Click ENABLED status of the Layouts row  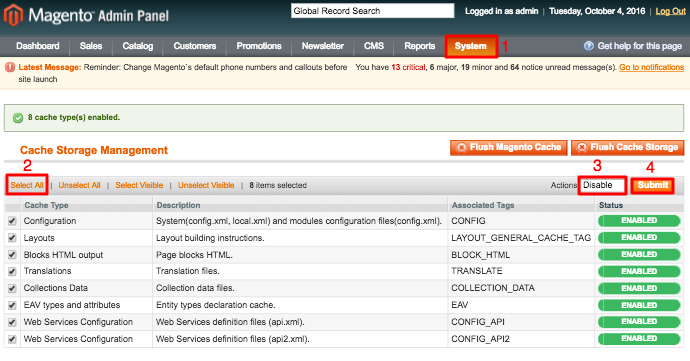tap(639, 238)
